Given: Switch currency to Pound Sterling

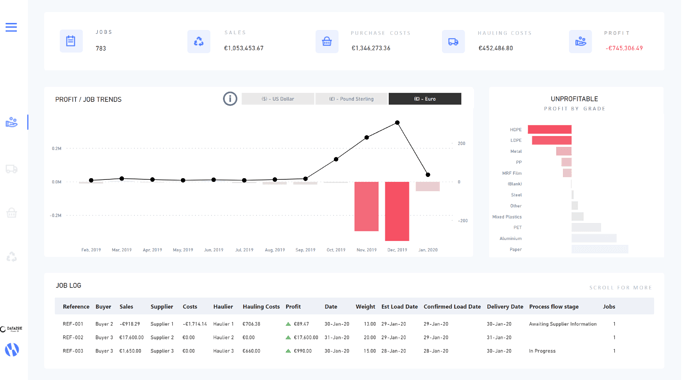Looking at the screenshot, I should tap(351, 99).
